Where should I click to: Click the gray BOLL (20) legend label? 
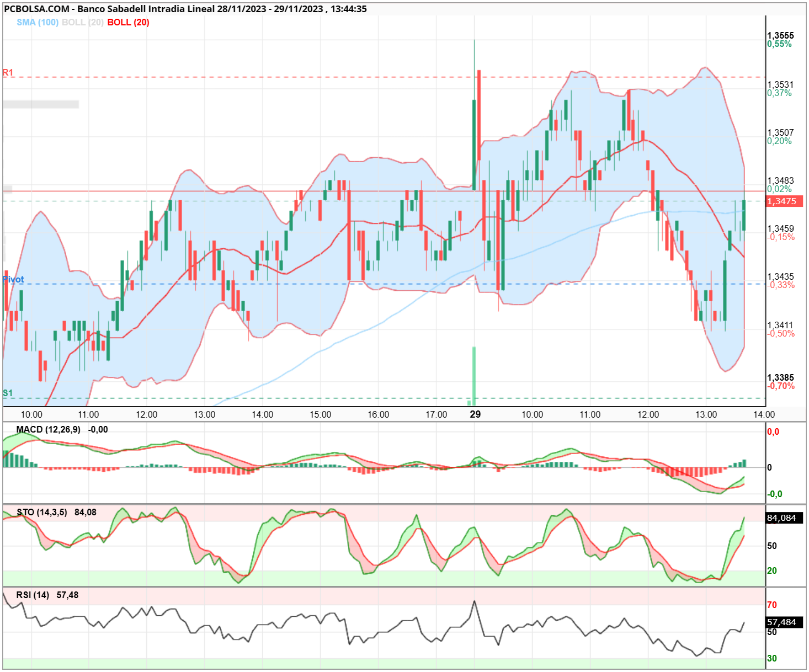click(83, 22)
